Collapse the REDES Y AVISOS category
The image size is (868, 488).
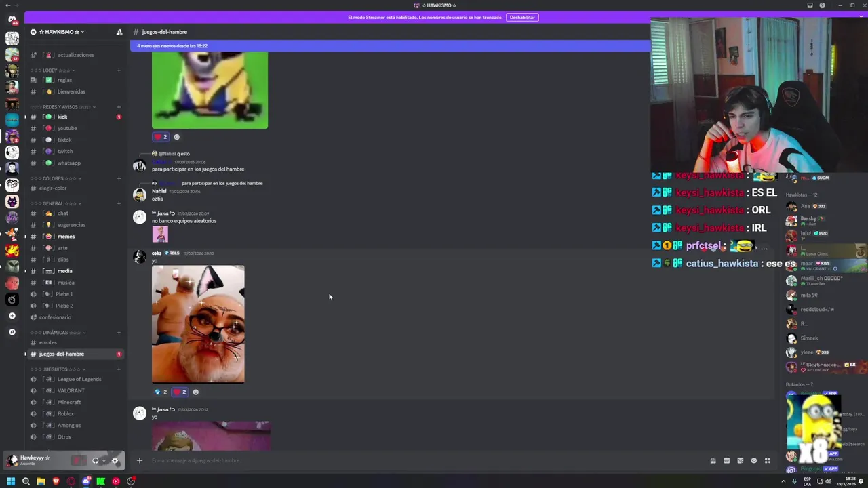click(x=62, y=107)
